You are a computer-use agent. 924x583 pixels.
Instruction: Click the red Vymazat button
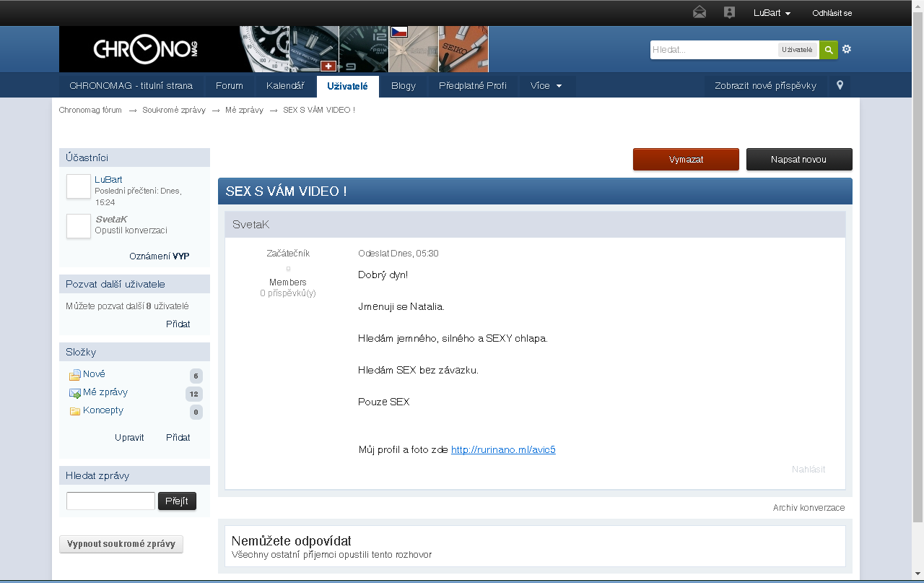(x=686, y=159)
